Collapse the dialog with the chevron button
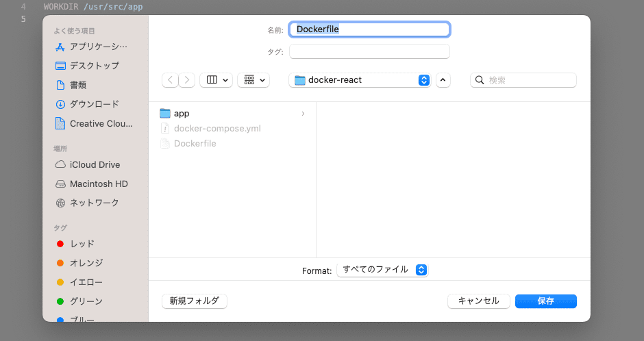The width and height of the screenshot is (644, 341). [x=443, y=80]
